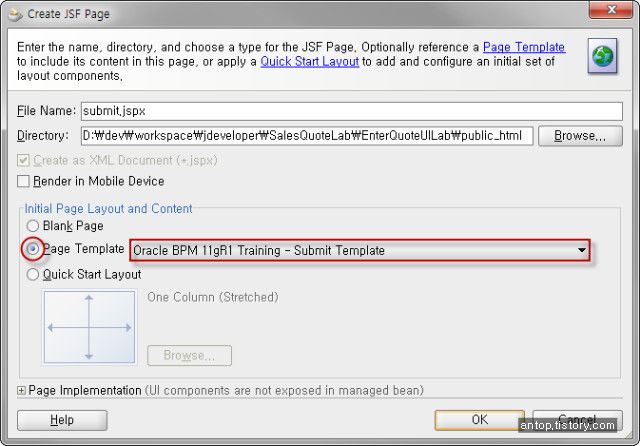Screen dimensions: 640x446
Task: Click the globe icon in the dialog header
Action: [602, 56]
